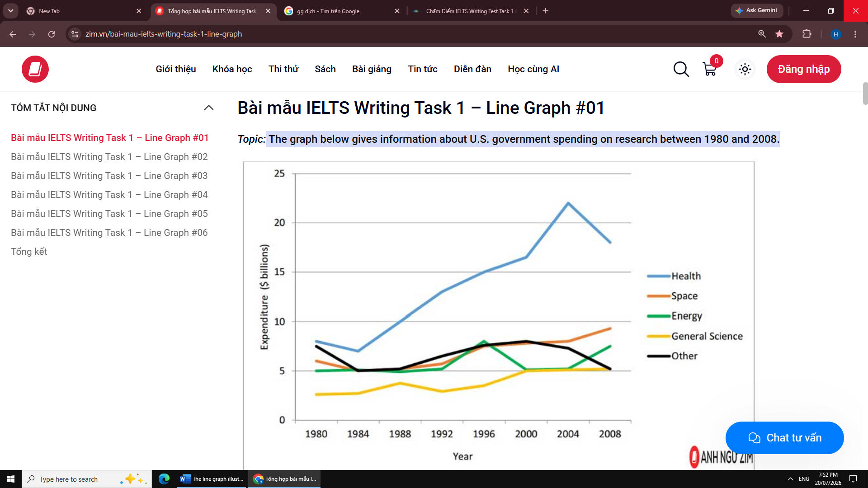The height and width of the screenshot is (488, 868).
Task: Open the Chat tư vấn widget
Action: (784, 438)
